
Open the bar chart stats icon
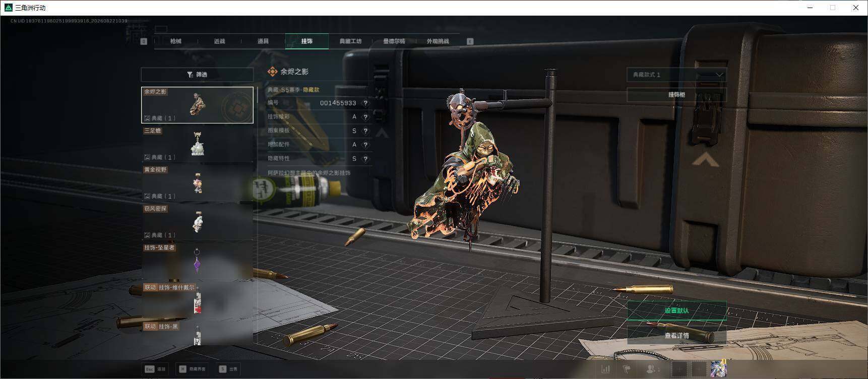pos(605,369)
